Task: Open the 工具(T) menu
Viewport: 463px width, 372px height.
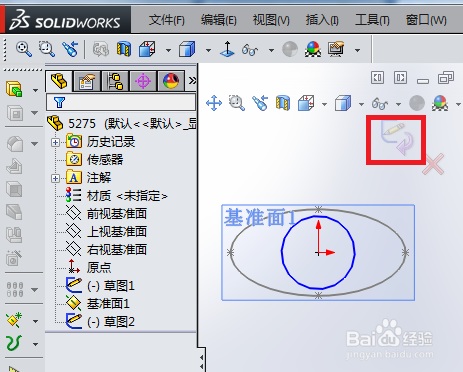Action: [372, 20]
